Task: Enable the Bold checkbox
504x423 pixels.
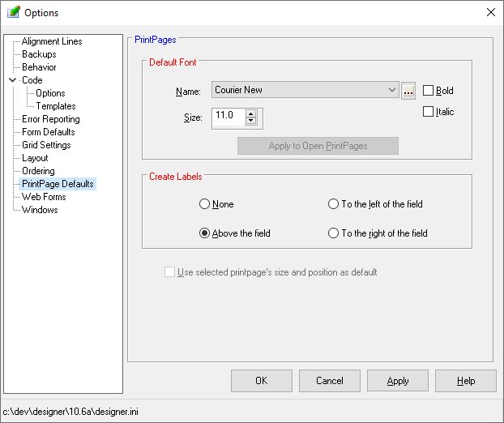Action: coord(429,91)
